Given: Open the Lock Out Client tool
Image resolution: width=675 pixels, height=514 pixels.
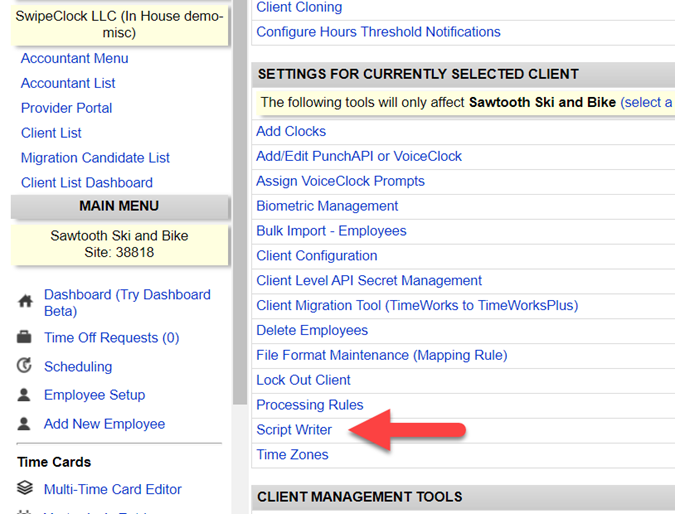Looking at the screenshot, I should click(x=303, y=380).
